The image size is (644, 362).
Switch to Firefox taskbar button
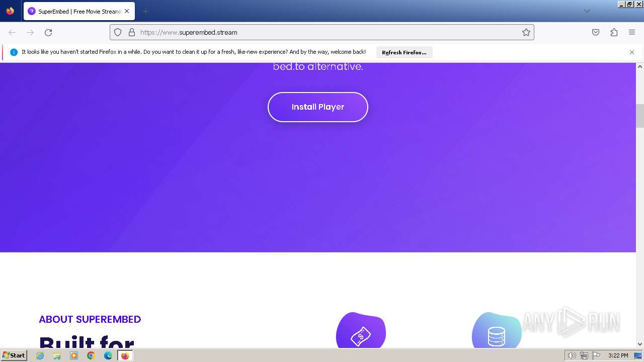click(x=125, y=355)
